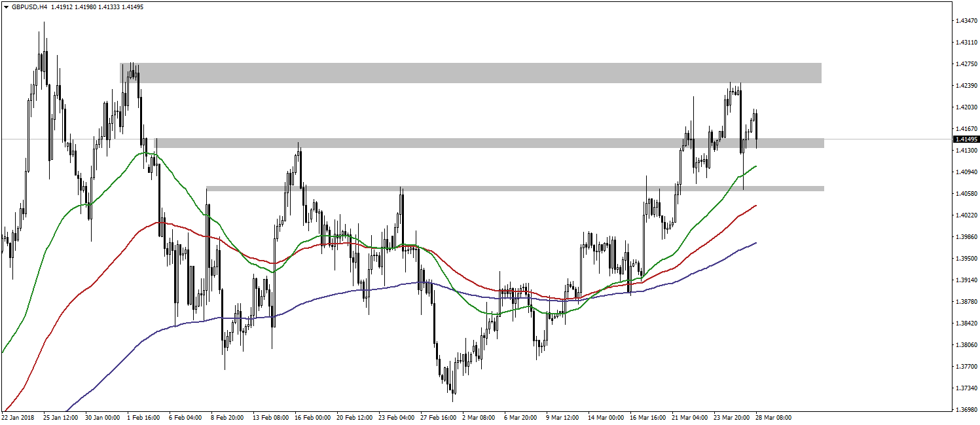
Task: Click time axis label 22 Jan 2018
Action: tap(17, 417)
